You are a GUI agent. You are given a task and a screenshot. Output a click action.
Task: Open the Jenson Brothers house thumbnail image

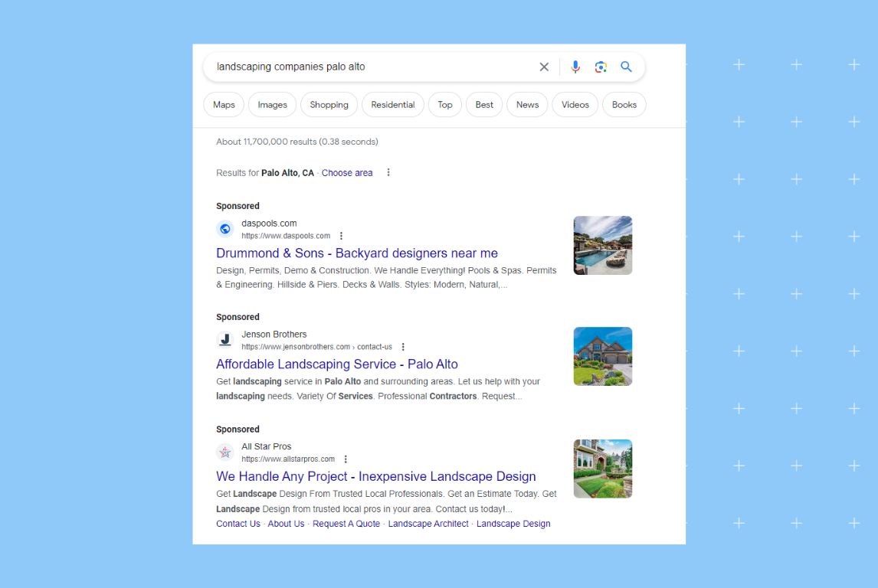[602, 356]
